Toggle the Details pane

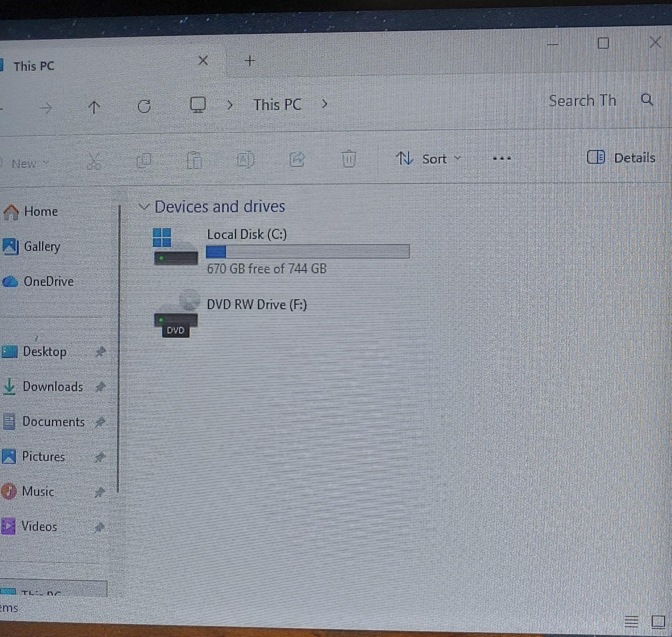point(621,158)
